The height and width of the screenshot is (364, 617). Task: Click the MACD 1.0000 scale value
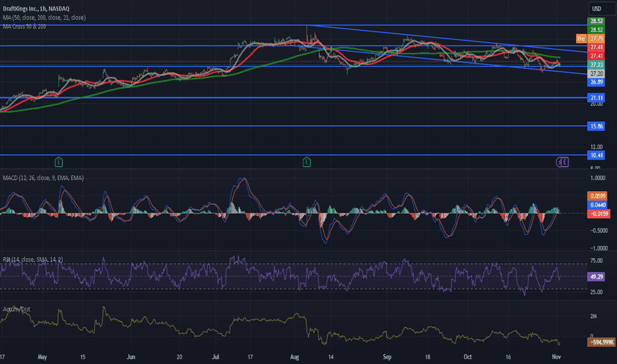tap(598, 178)
